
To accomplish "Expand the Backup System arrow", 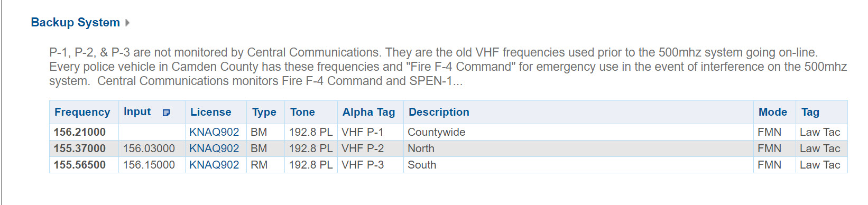I will 127,23.
